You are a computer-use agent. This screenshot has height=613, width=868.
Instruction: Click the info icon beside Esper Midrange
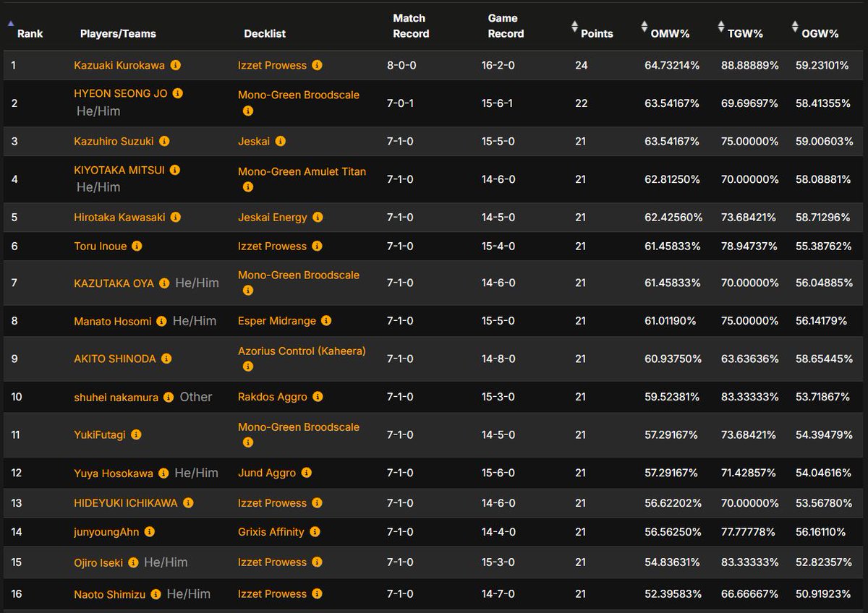point(326,320)
